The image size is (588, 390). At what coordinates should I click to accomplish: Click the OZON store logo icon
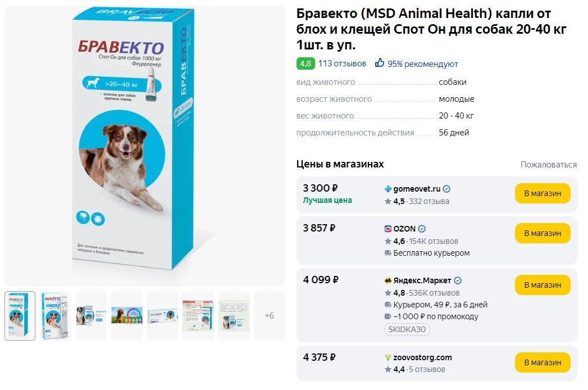click(x=388, y=229)
